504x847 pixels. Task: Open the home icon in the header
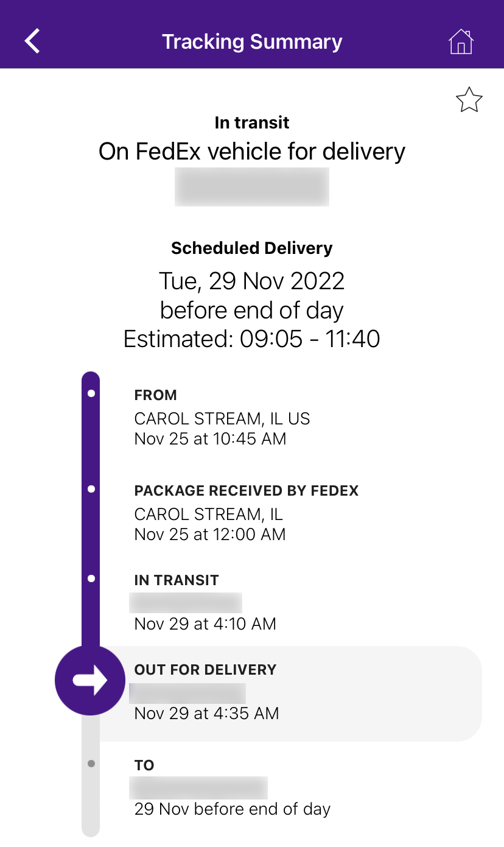click(461, 41)
